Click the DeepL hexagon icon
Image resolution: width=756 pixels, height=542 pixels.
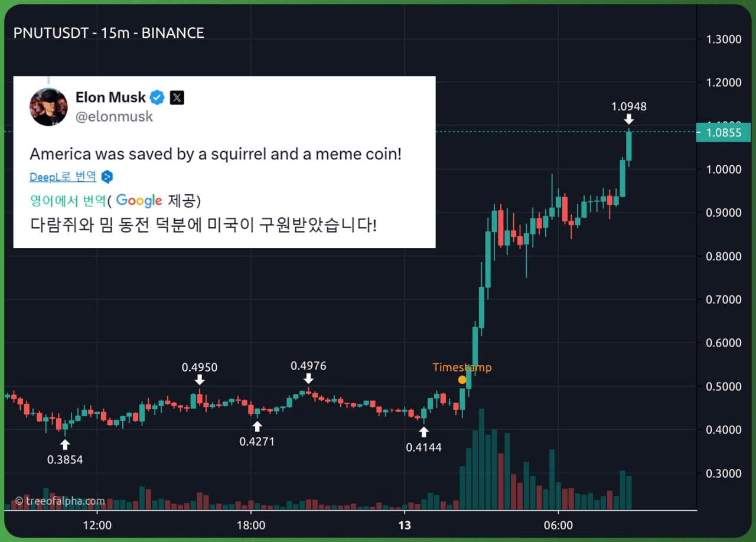tap(107, 177)
